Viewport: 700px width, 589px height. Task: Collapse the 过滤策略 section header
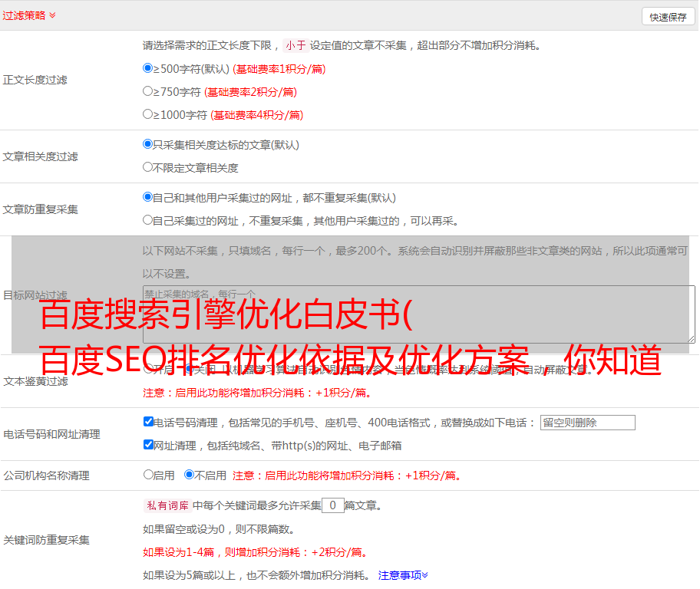pyautogui.click(x=28, y=15)
